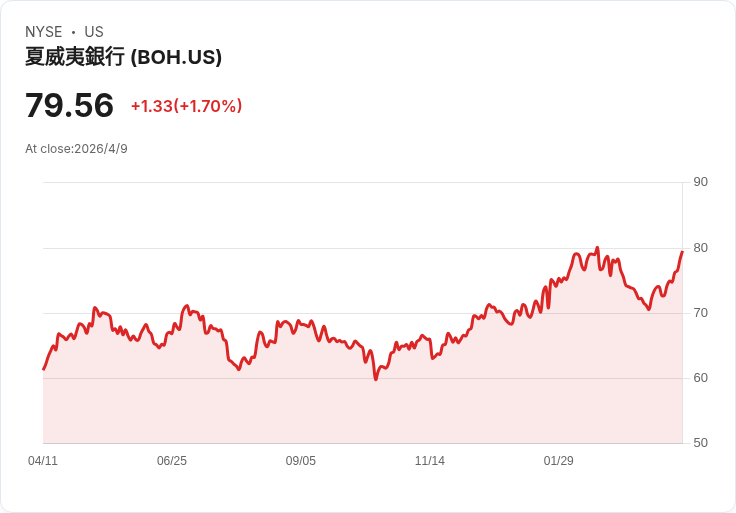Image resolution: width=736 pixels, height=513 pixels.
Task: Click the At close:2026/4/9 timestamp
Action: pos(77,149)
